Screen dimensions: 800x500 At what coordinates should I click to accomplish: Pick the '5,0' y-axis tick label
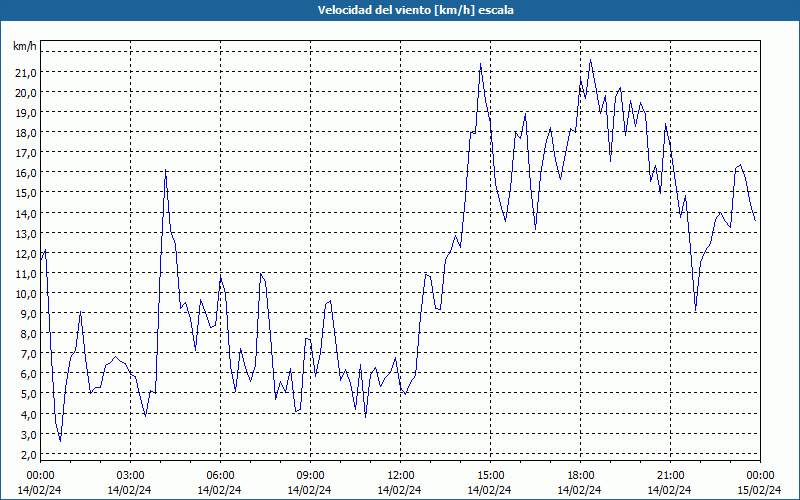[x=28, y=394]
